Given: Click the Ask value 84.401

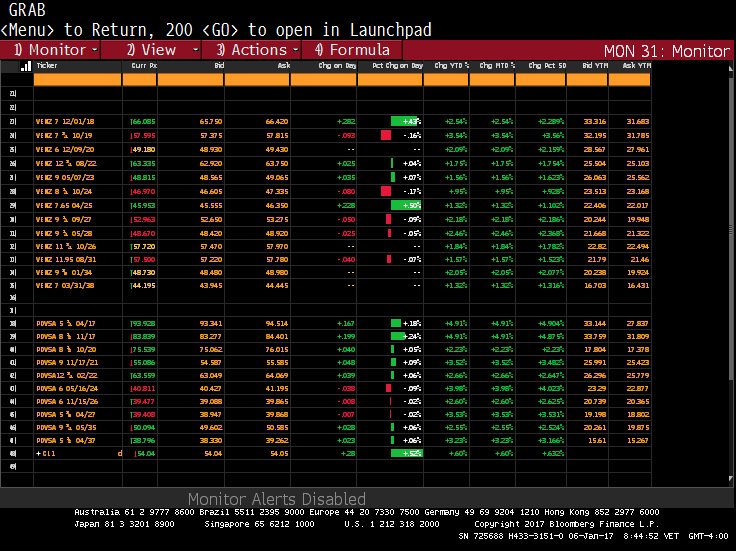Looking at the screenshot, I should [x=277, y=337].
